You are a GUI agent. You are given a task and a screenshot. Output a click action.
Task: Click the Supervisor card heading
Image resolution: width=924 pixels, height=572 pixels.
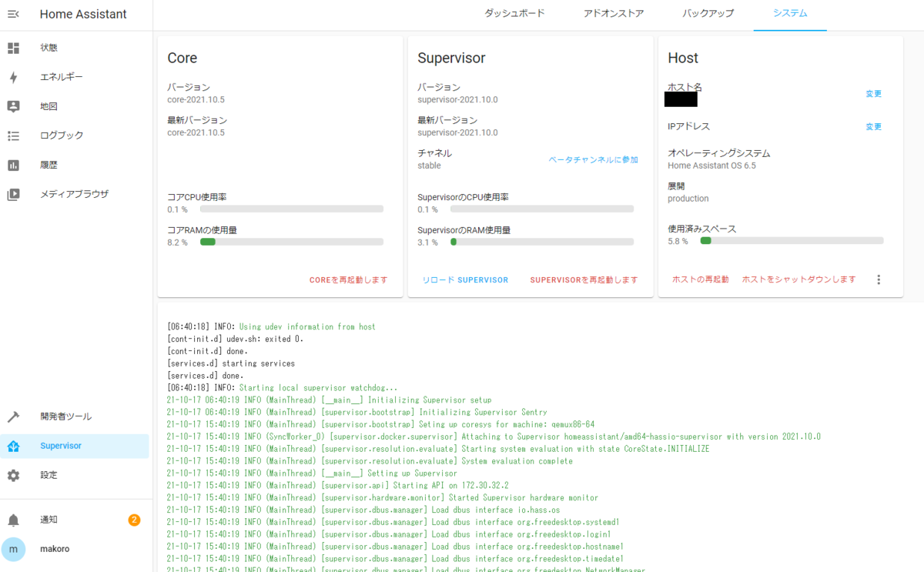click(x=451, y=58)
